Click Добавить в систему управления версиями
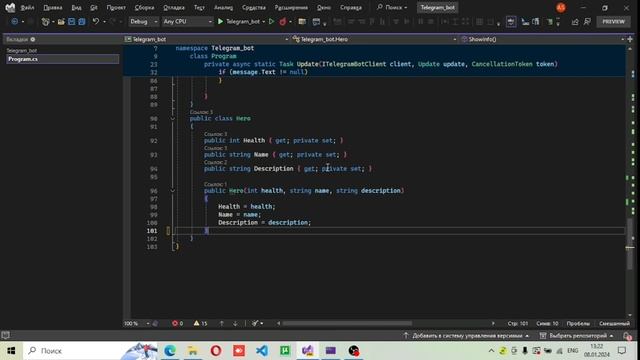 [x=467, y=336]
